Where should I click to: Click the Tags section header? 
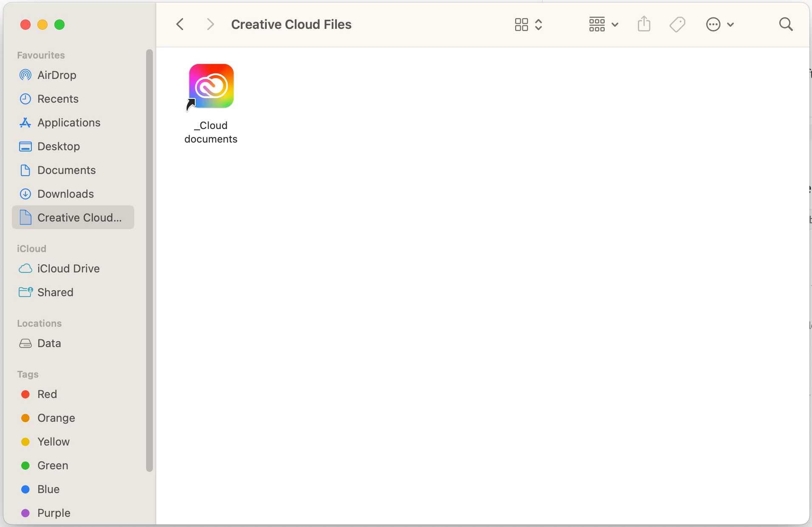[28, 374]
